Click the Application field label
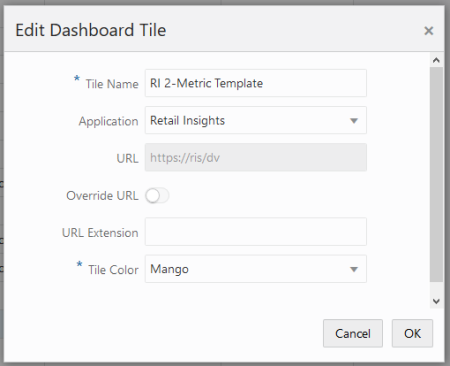Screen dimensions: 450x366 (x=108, y=121)
